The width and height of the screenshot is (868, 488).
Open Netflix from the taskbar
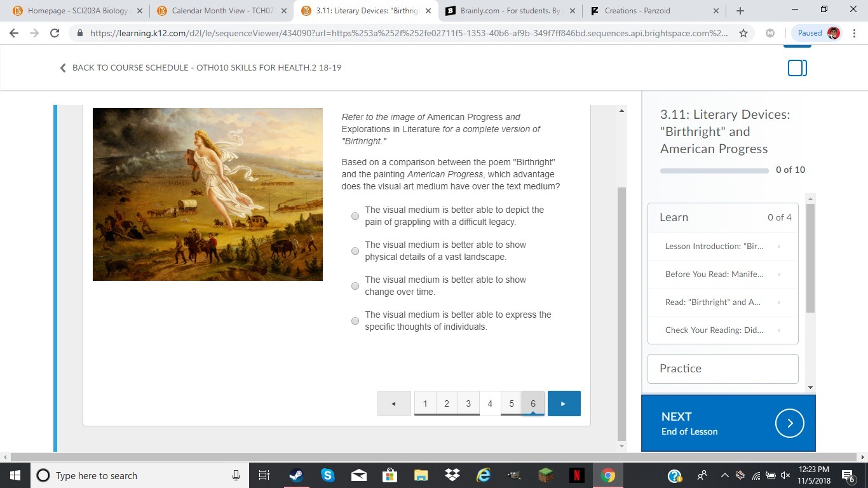pyautogui.click(x=576, y=475)
